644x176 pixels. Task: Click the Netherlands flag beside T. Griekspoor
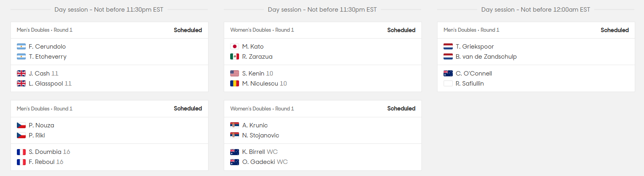pos(448,47)
